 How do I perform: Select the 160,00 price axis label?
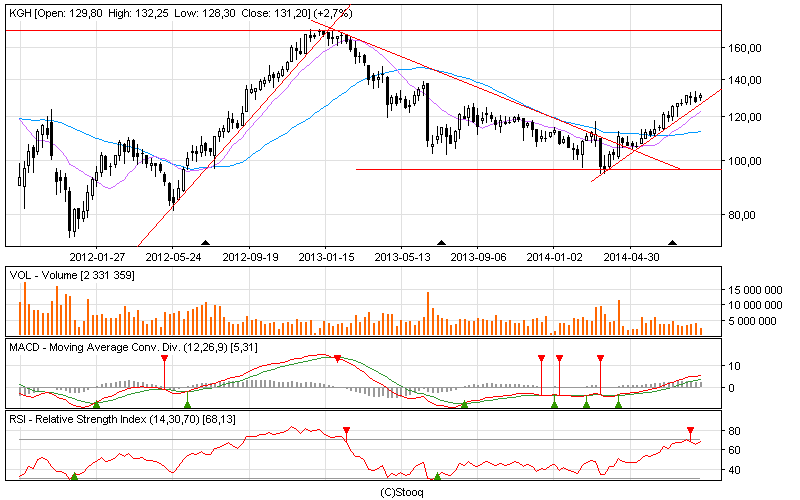(745, 48)
